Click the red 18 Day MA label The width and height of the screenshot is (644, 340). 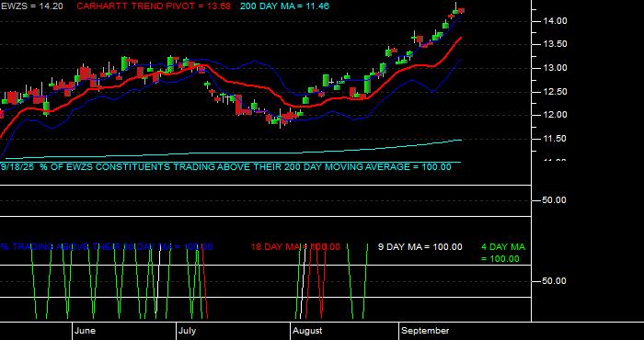pyautogui.click(x=295, y=247)
